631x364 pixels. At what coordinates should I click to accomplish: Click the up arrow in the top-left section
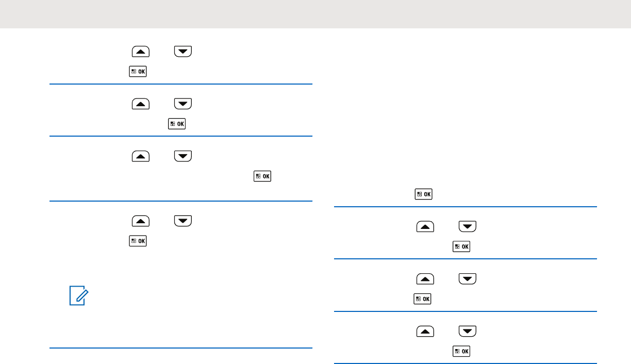click(141, 51)
